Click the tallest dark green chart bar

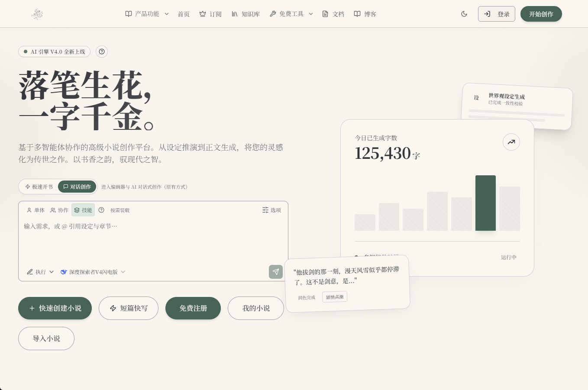(485, 203)
